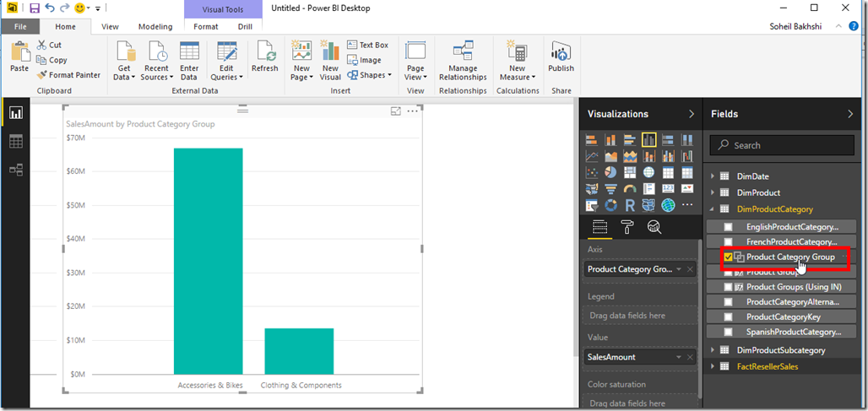Select the Pie chart visualization

click(x=610, y=173)
